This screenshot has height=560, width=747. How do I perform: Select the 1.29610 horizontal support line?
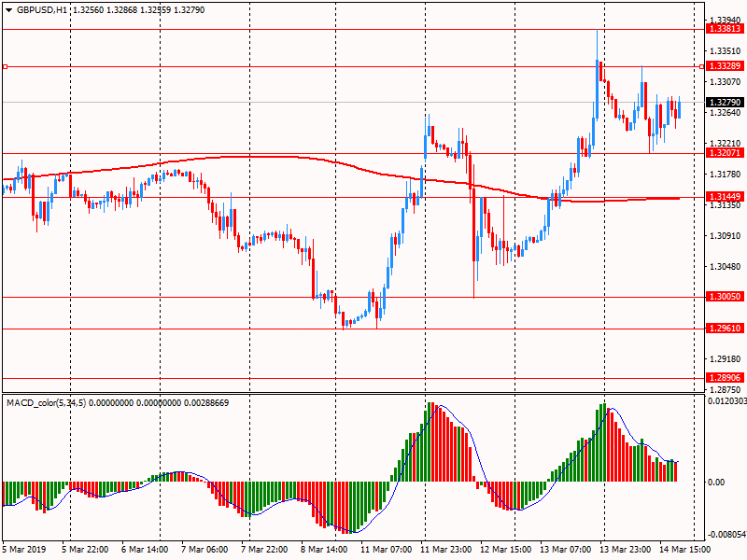pos(187,329)
